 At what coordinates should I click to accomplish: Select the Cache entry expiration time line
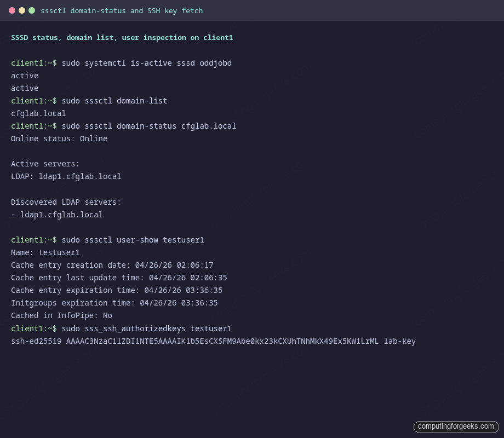point(117,290)
